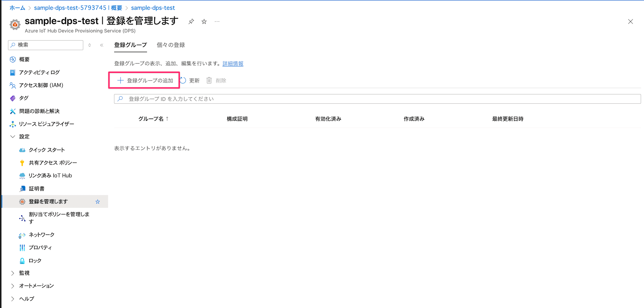Click the 作成済み column header
The width and height of the screenshot is (644, 308).
coord(414,119)
